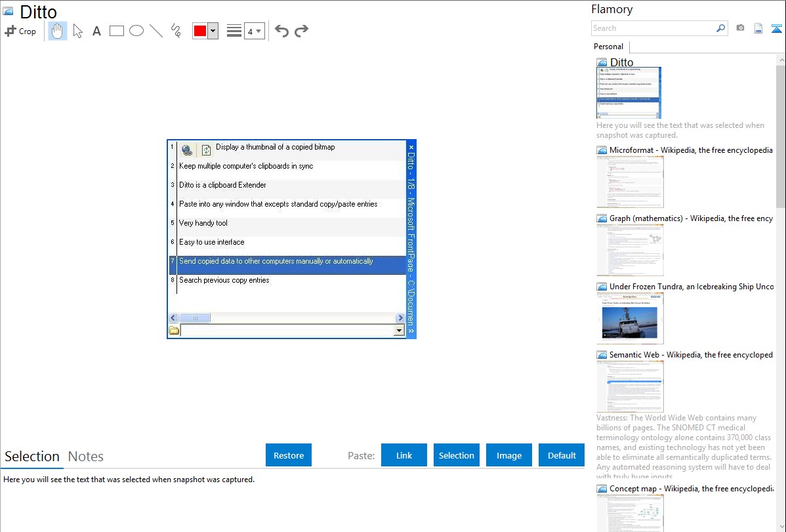Click Ditto's horizontal scrollbar left arrow
786x532 pixels.
pyautogui.click(x=173, y=317)
